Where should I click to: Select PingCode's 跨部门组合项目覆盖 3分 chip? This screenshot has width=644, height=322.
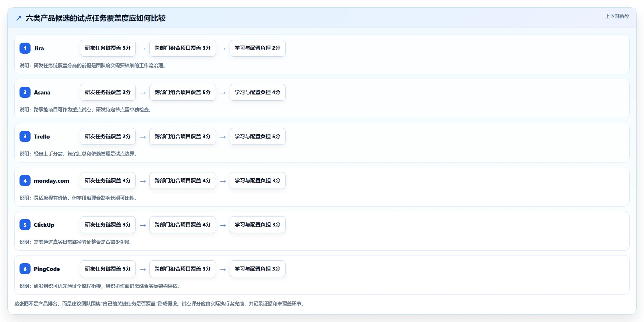point(183,269)
